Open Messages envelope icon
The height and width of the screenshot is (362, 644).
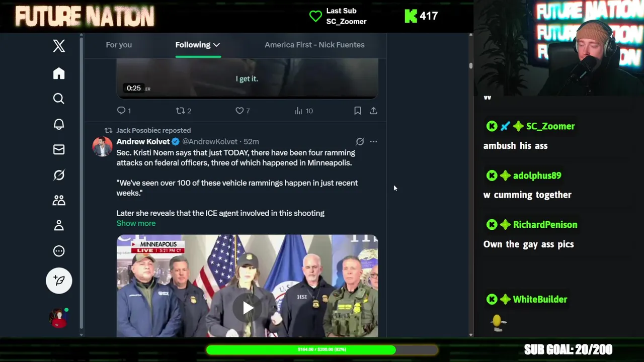coord(59,149)
